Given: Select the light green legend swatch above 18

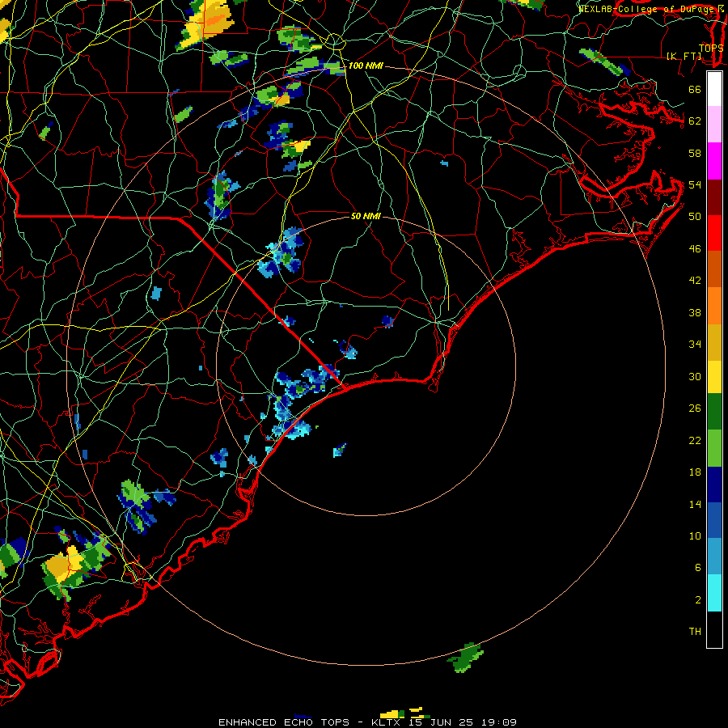Looking at the screenshot, I should [714, 448].
